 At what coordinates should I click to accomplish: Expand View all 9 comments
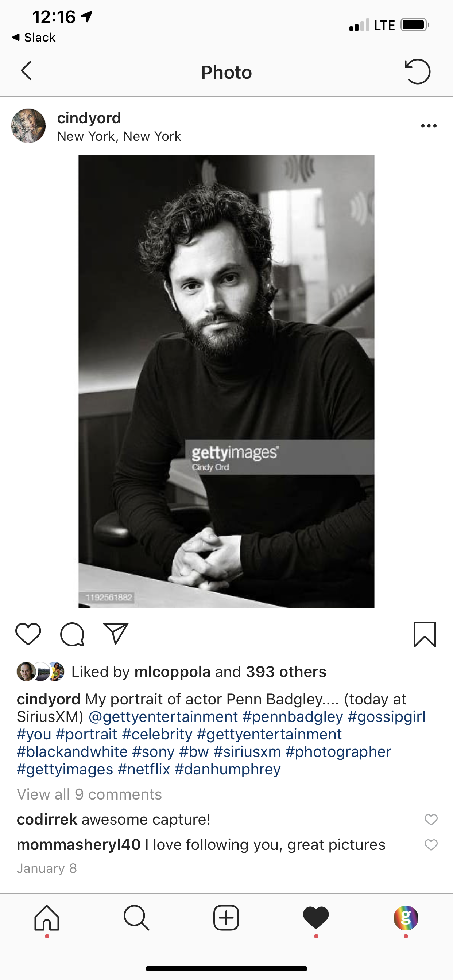pyautogui.click(x=89, y=794)
